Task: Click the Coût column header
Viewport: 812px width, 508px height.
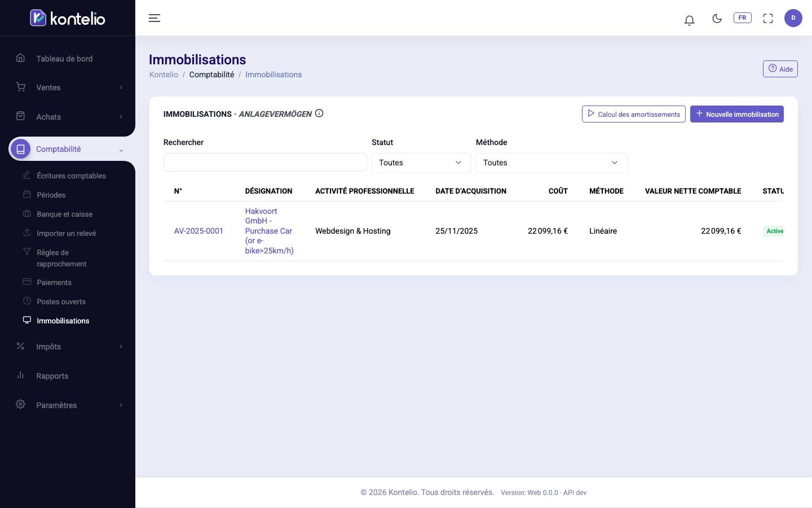Action: coord(558,191)
